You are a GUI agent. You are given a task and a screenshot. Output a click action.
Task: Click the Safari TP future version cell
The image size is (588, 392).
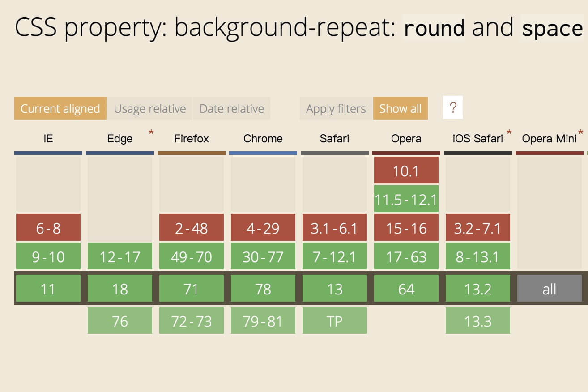[x=335, y=320]
